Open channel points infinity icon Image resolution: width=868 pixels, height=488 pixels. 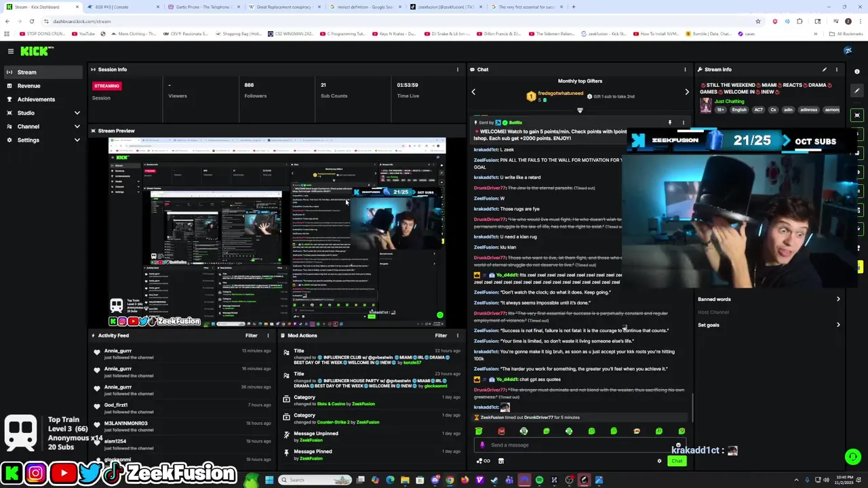pos(484,461)
